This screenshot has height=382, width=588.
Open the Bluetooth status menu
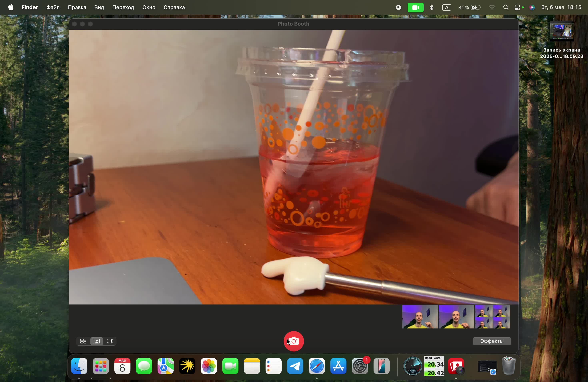(432, 7)
